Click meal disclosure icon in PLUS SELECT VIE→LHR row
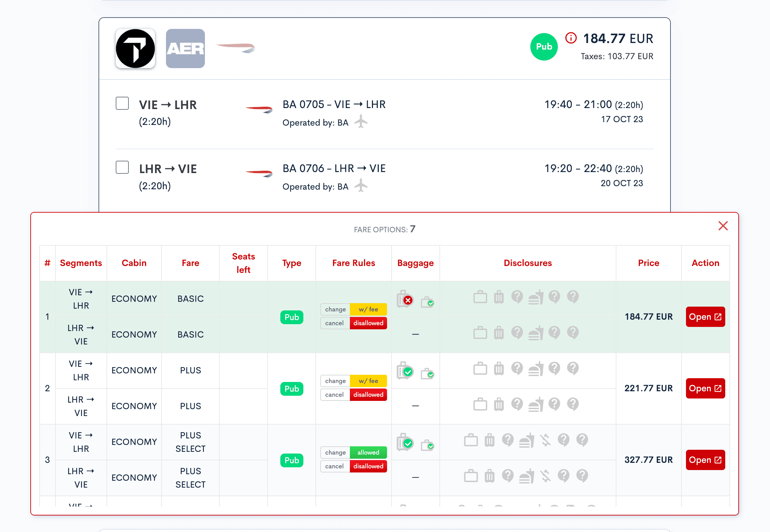 click(527, 440)
